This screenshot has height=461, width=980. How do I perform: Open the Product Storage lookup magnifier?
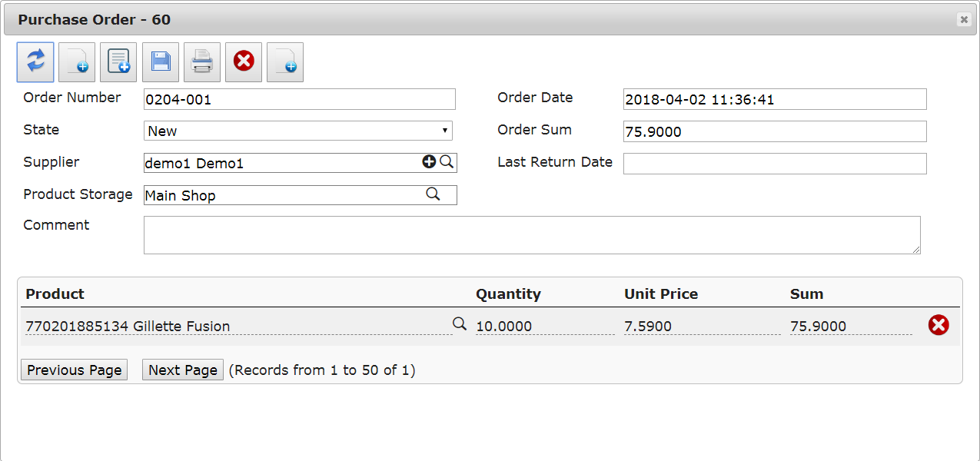pos(434,194)
